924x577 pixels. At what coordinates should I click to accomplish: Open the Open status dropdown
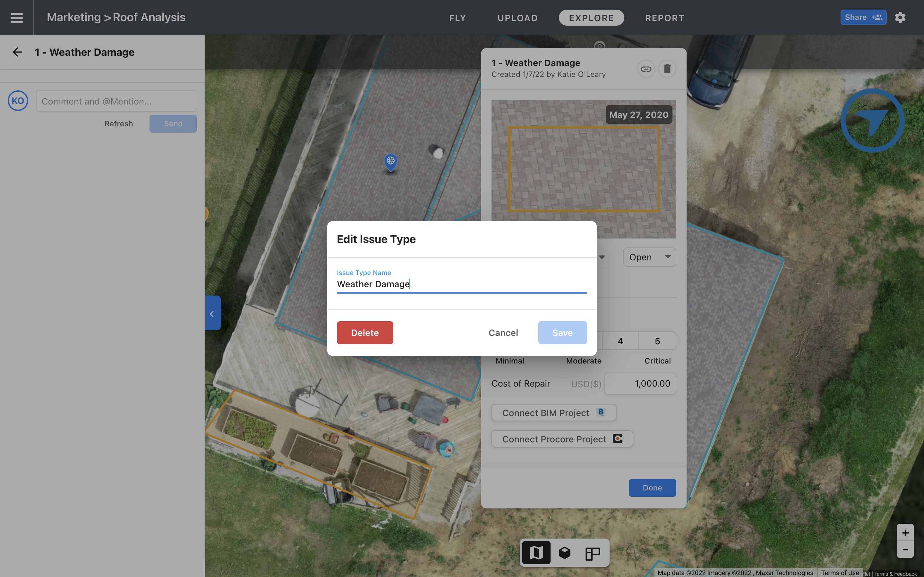(649, 257)
